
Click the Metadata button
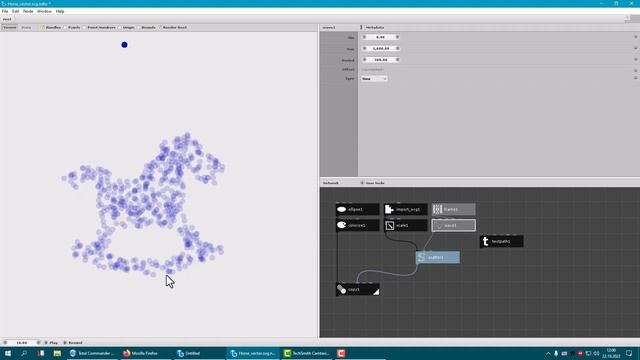coord(372,27)
